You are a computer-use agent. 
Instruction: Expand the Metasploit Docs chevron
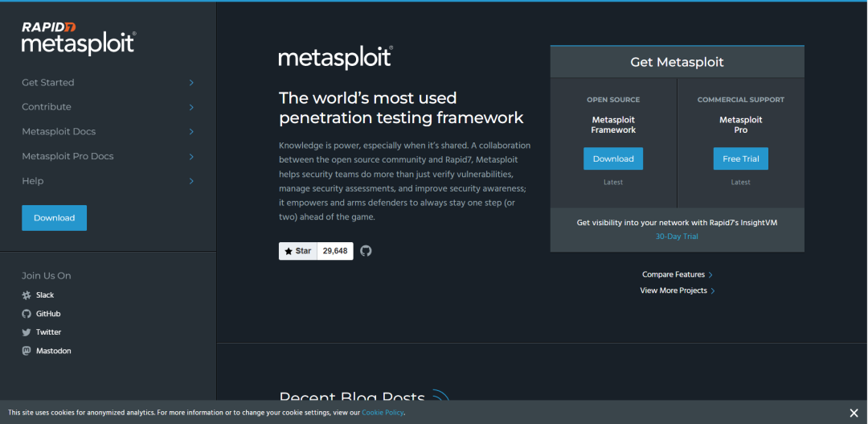pos(191,132)
